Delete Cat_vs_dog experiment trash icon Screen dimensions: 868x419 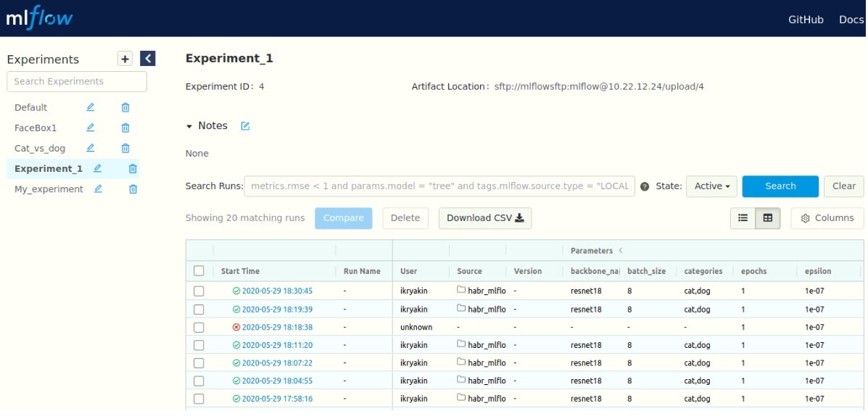[x=125, y=149]
